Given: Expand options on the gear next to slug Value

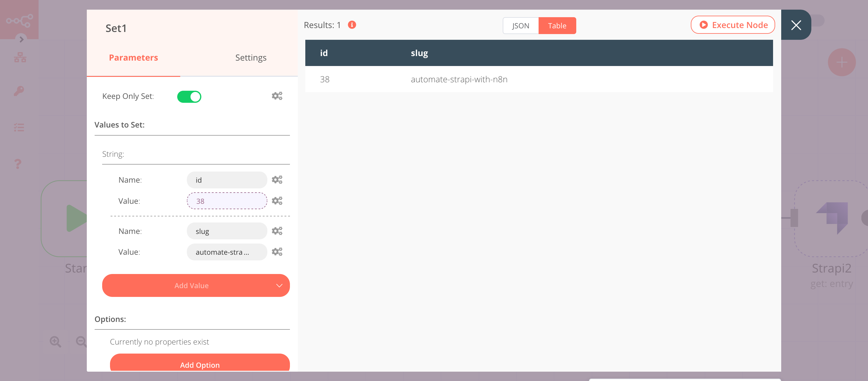Looking at the screenshot, I should pos(277,251).
